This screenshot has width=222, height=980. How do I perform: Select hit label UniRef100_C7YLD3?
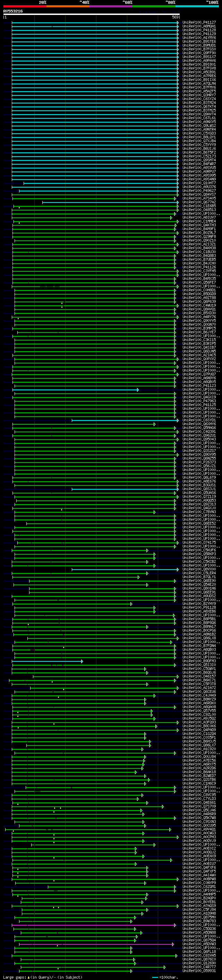click(x=199, y=799)
